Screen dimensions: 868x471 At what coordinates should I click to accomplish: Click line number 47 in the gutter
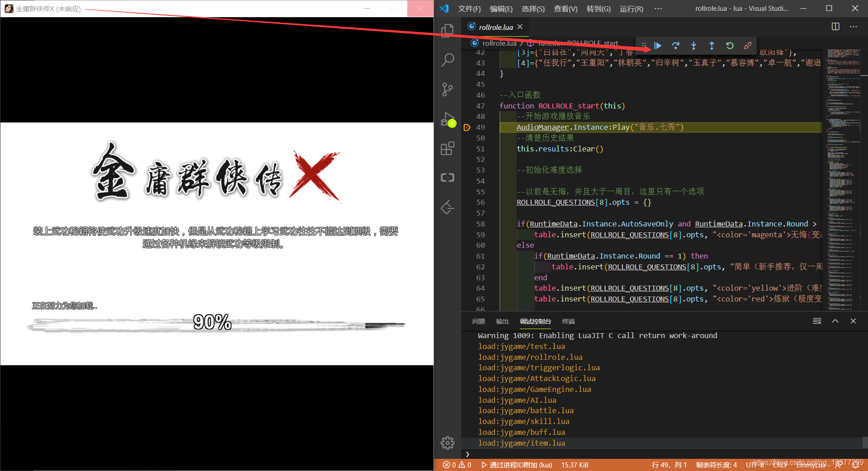coord(480,106)
